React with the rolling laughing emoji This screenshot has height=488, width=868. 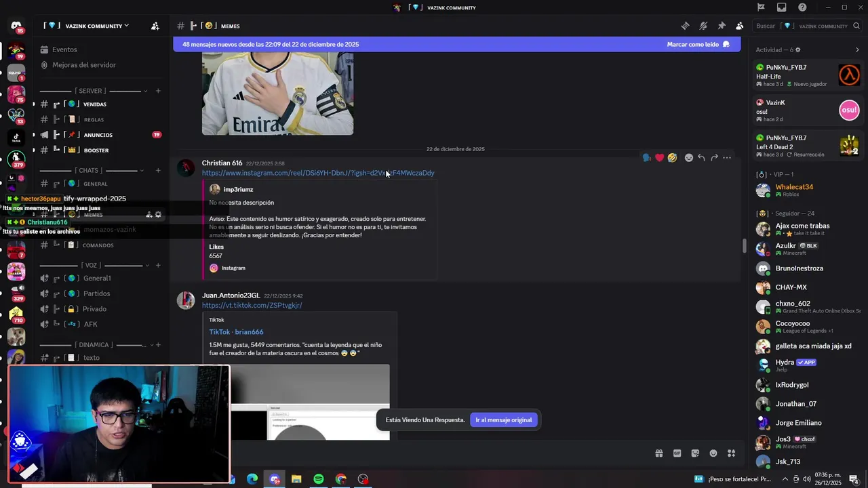[672, 158]
